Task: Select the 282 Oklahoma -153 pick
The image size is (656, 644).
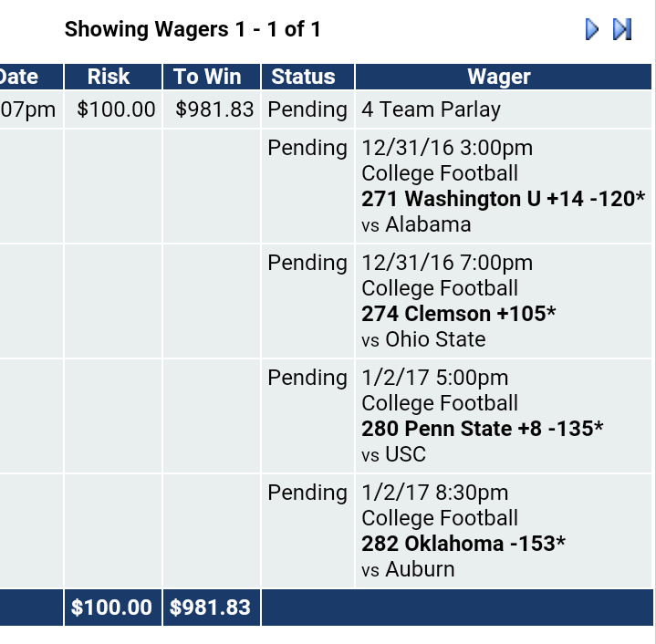Action: click(463, 544)
